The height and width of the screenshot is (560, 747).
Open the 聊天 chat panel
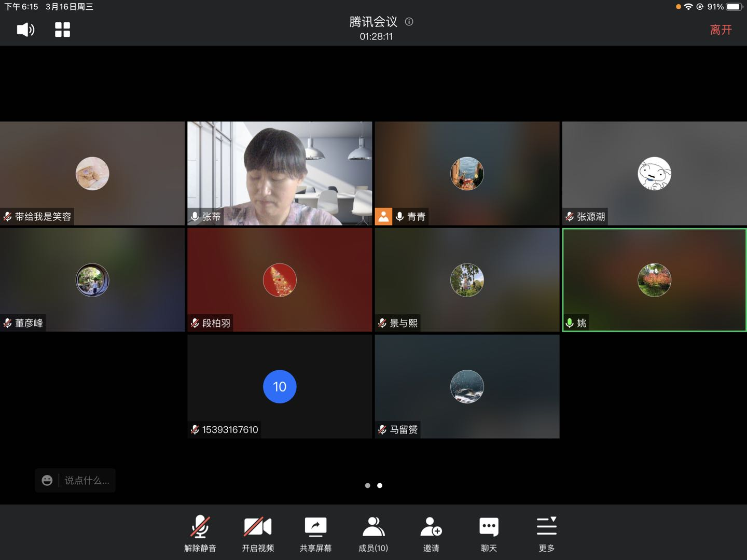tap(489, 534)
